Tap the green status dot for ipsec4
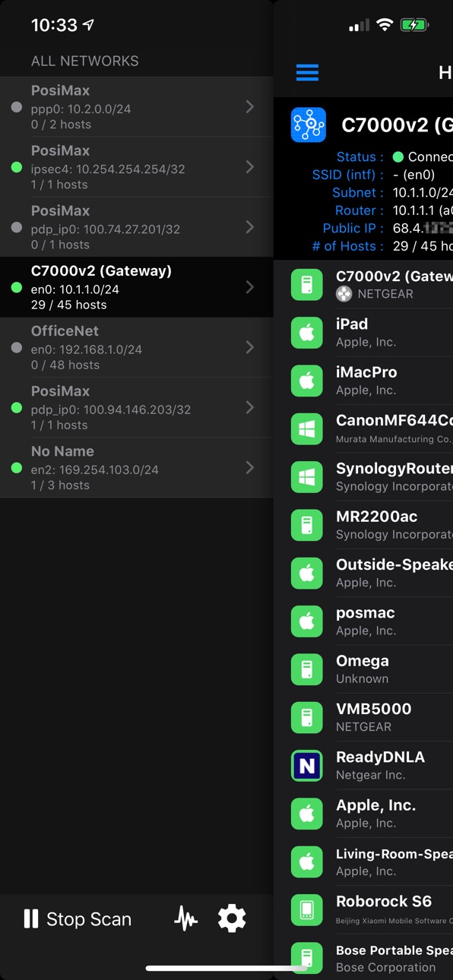The height and width of the screenshot is (980, 453). [x=17, y=167]
